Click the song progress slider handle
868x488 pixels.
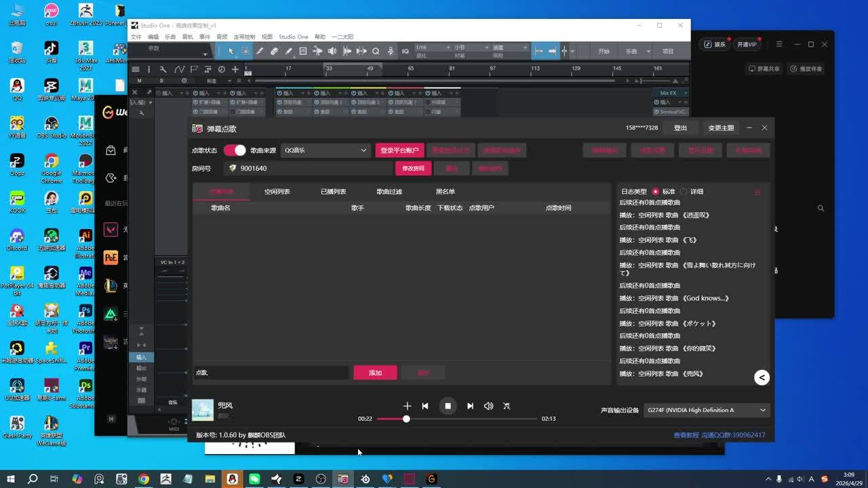(x=406, y=419)
